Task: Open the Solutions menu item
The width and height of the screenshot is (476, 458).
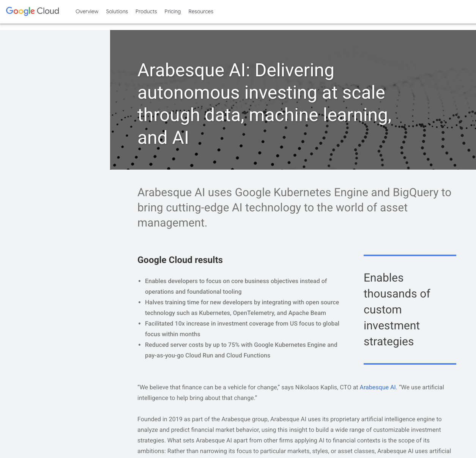Action: [x=117, y=11]
